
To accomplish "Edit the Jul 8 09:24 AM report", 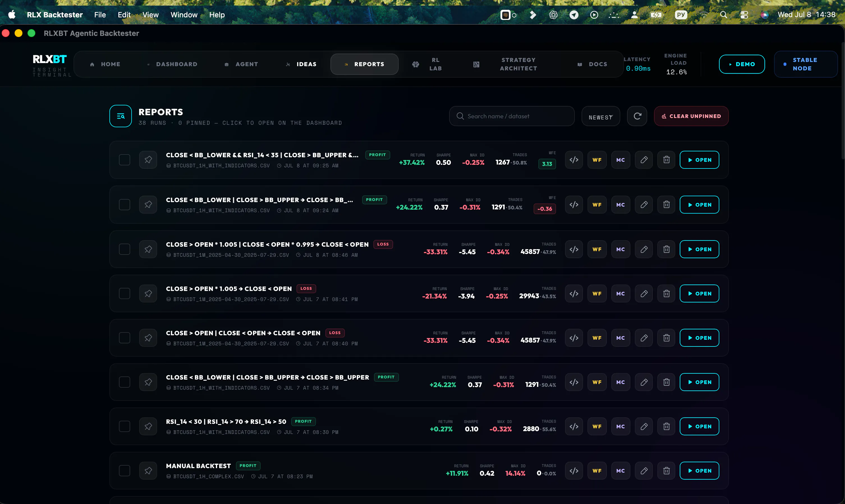I will pos(644,204).
